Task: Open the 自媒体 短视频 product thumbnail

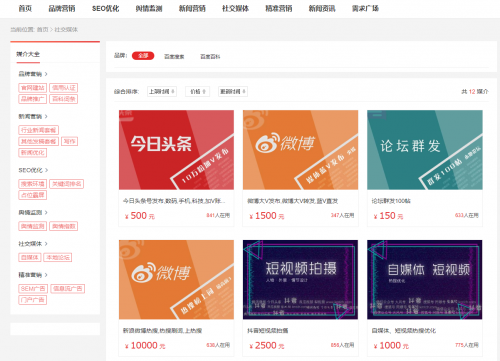Action: 425,280
